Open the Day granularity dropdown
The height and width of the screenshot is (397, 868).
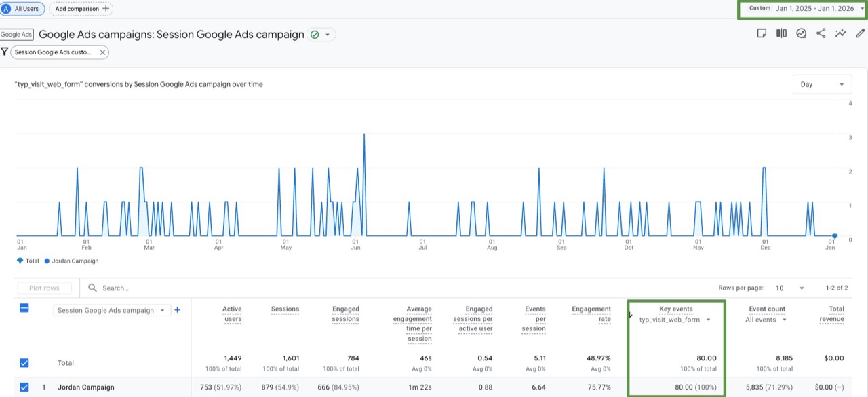[x=823, y=84]
